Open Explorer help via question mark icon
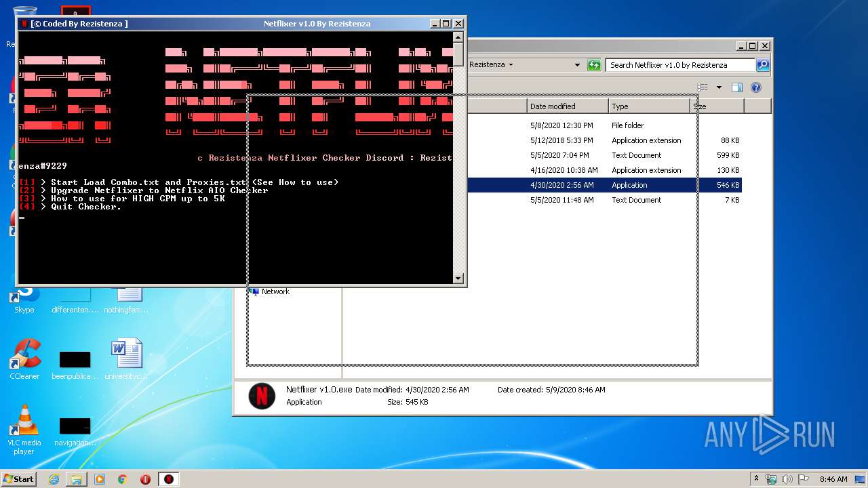Screen dimensions: 868x488 pos(756,87)
